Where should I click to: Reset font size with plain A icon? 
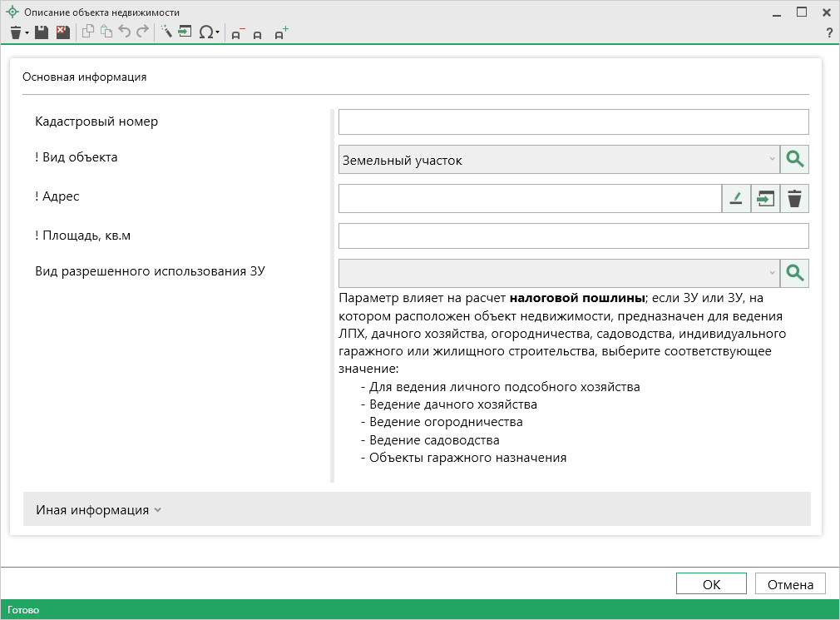coord(258,34)
